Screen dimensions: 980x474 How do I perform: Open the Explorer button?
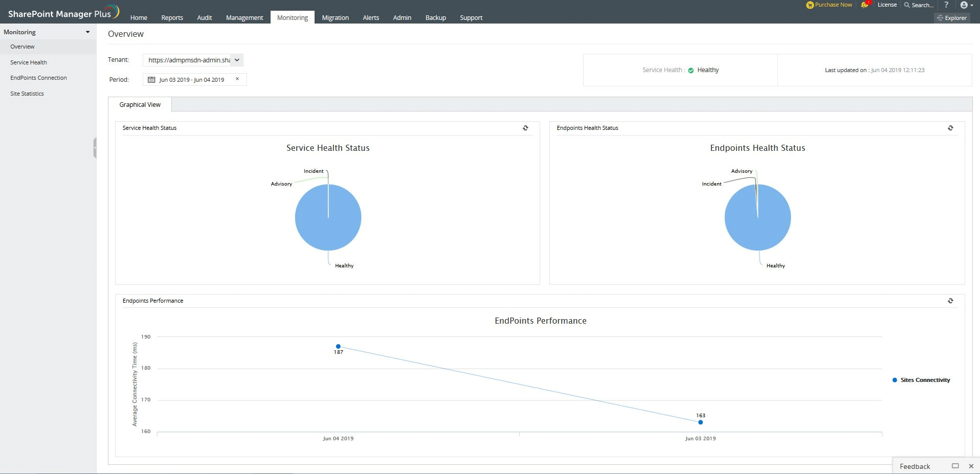pyautogui.click(x=952, y=18)
